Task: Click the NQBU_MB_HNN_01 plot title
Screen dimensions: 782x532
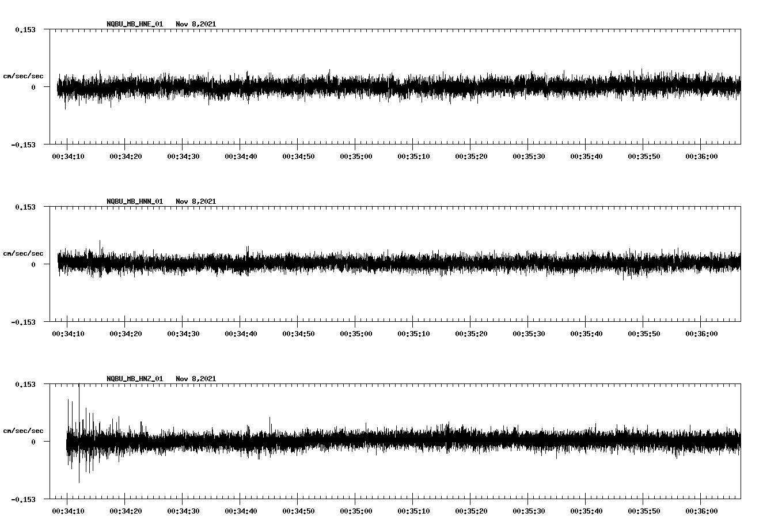Action: [135, 202]
